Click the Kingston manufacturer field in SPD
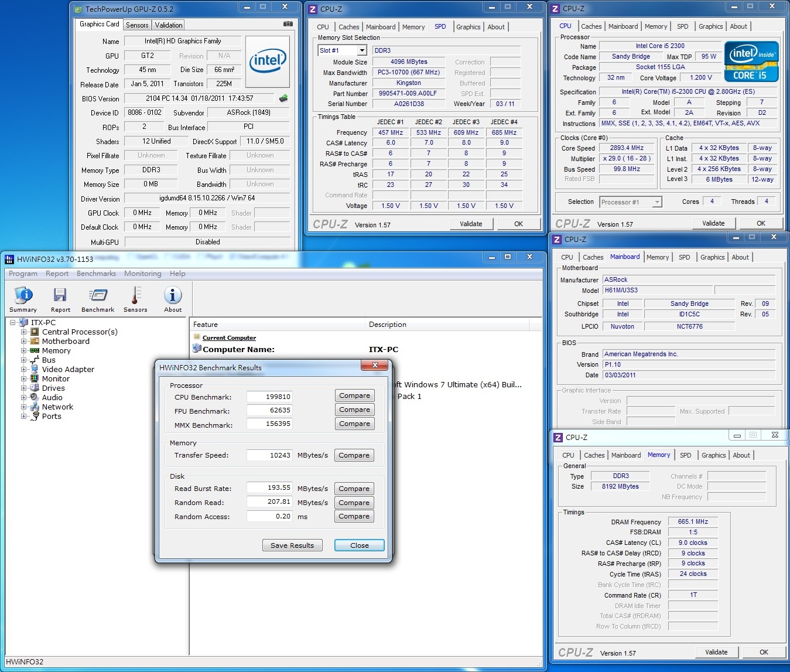The width and height of the screenshot is (790, 672). click(409, 83)
